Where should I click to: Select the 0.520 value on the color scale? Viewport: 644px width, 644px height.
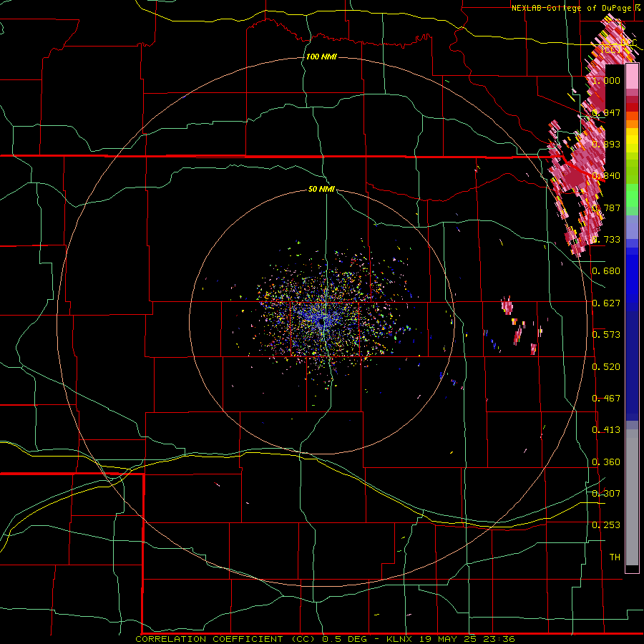tap(606, 367)
